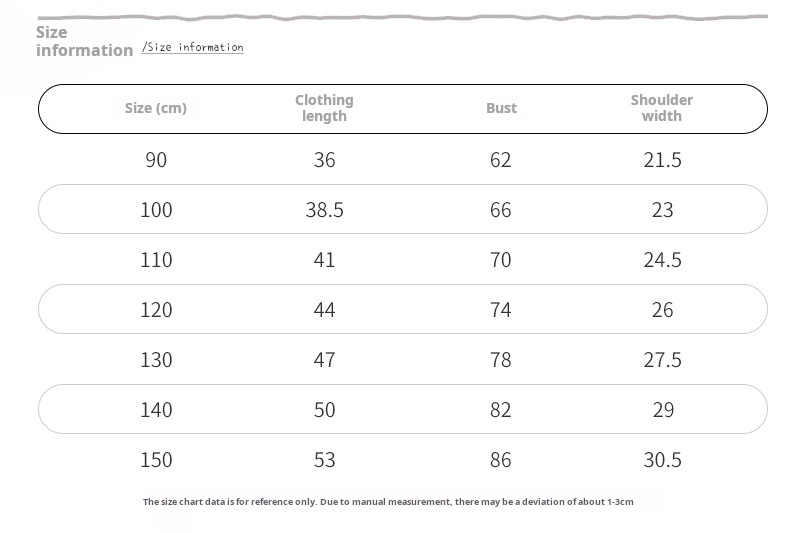Click the shoulder width value 30.5
The height and width of the screenshot is (533, 790).
click(663, 460)
